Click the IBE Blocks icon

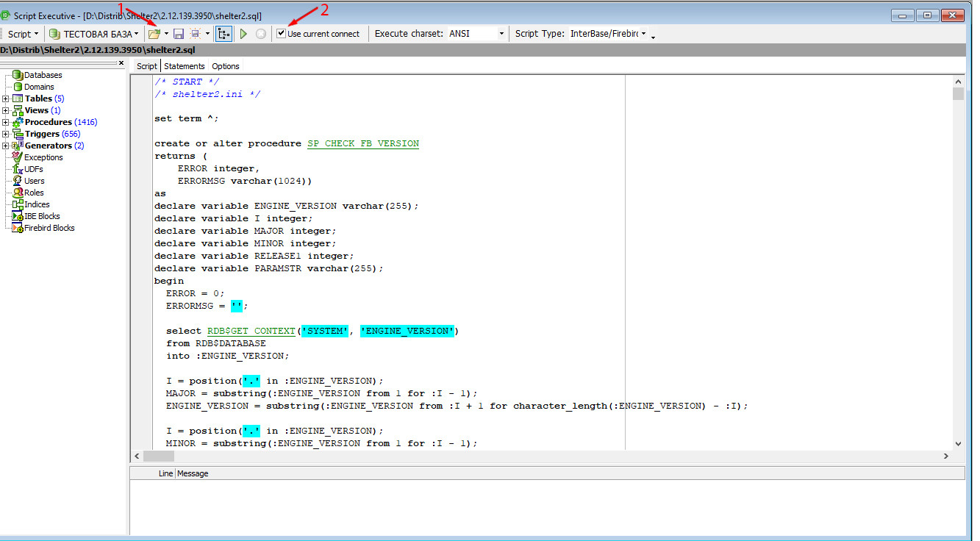click(18, 216)
